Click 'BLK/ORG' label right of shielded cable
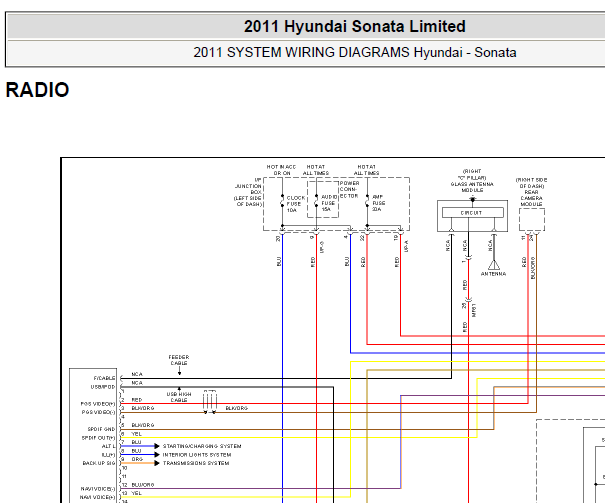Screen dimensions: 605x503 (237, 408)
